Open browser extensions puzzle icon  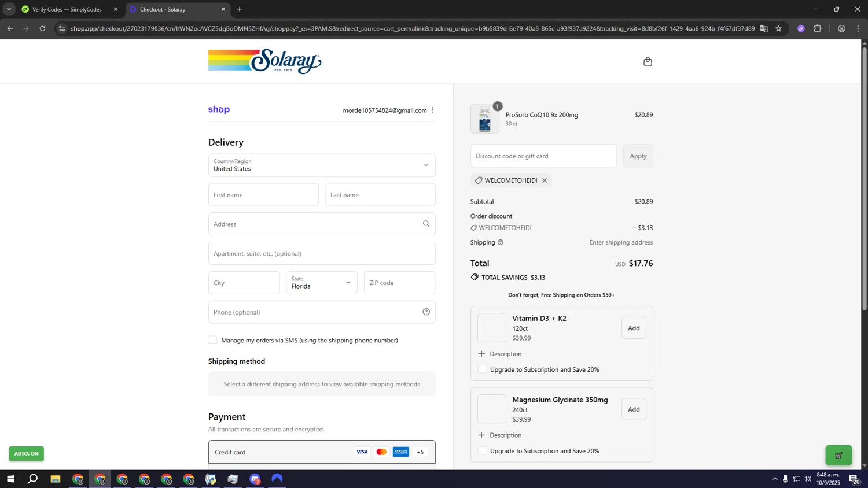click(818, 28)
